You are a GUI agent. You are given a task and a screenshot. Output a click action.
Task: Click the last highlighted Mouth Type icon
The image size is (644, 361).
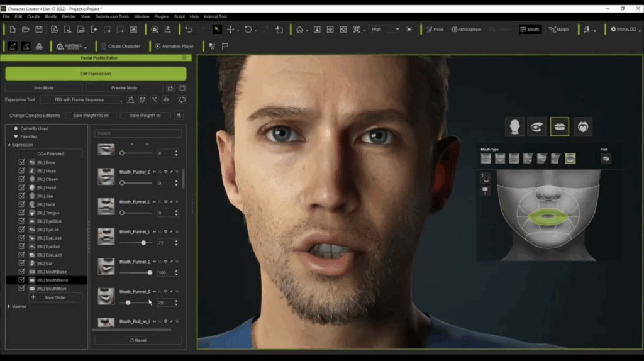tap(570, 158)
